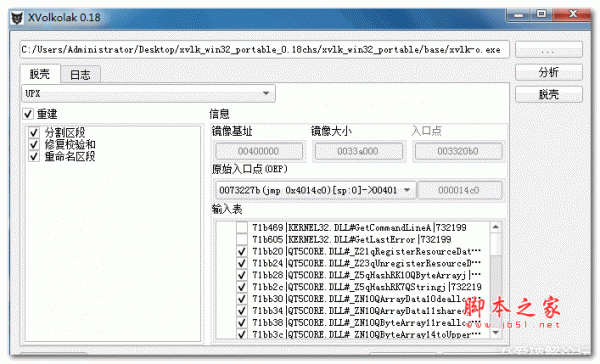Viewport: 600px width, 364px height.
Task: Uncheck the 71bb20 qRegisterResourceData import
Action: pyautogui.click(x=242, y=251)
